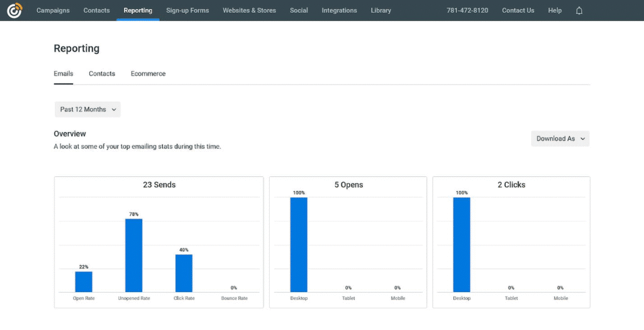
Task: Open Websites & Stores menu item
Action: (249, 10)
